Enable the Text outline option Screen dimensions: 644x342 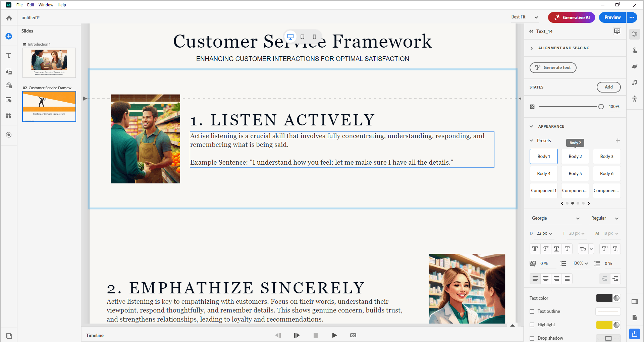(x=532, y=311)
